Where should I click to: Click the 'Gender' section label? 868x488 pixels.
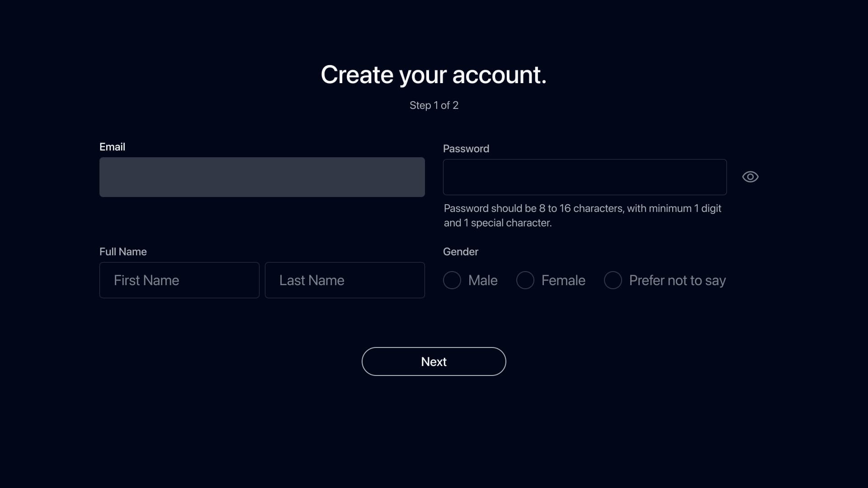tap(460, 252)
